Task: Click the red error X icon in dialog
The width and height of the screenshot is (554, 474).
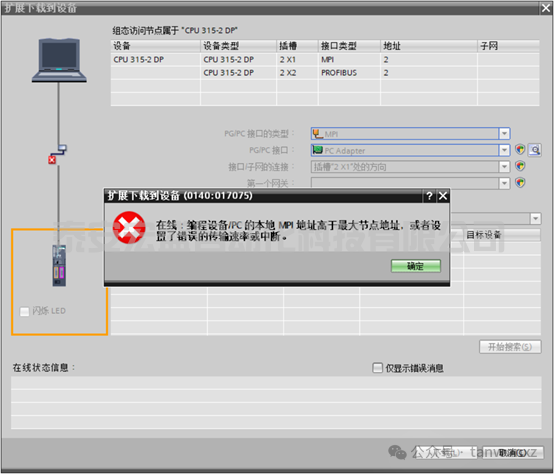Action: coord(129,228)
